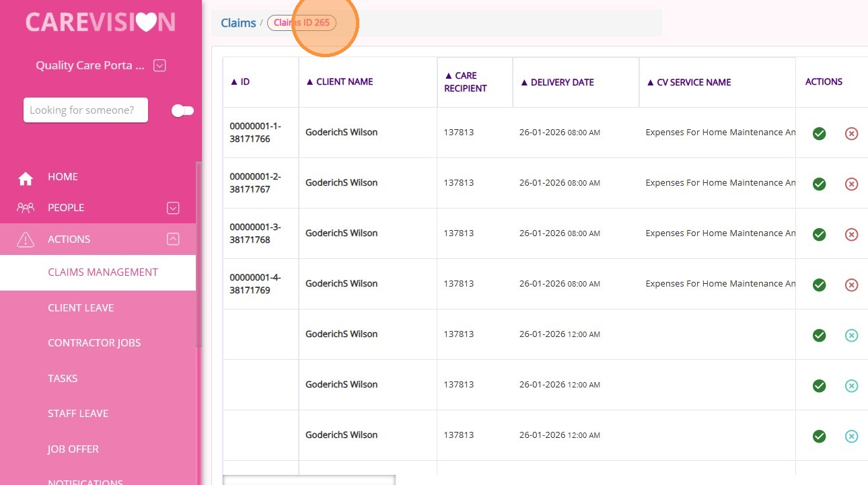Screen dimensions: 868x485
Task: Click the Actions column header
Action: coord(824,82)
